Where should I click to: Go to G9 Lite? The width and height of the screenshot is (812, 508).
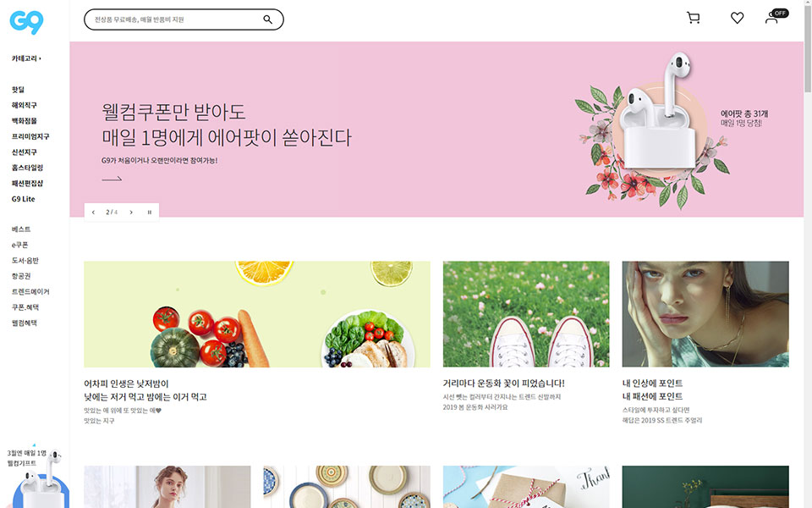pos(24,199)
